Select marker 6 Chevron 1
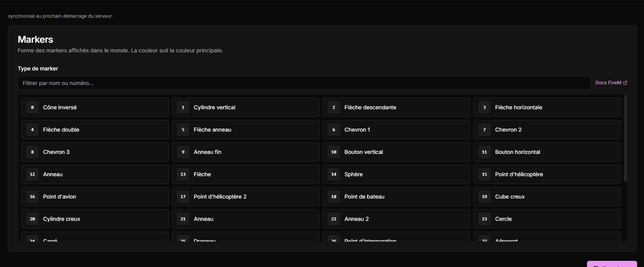 click(x=396, y=130)
